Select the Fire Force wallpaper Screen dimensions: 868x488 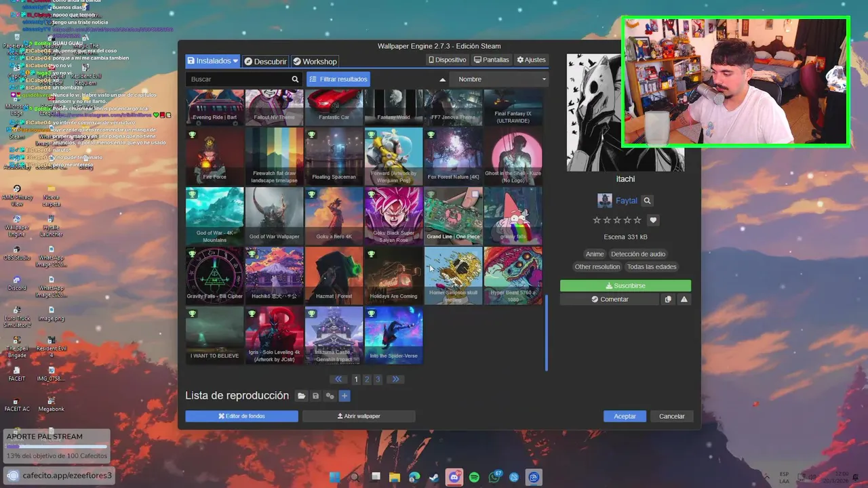[x=215, y=157]
